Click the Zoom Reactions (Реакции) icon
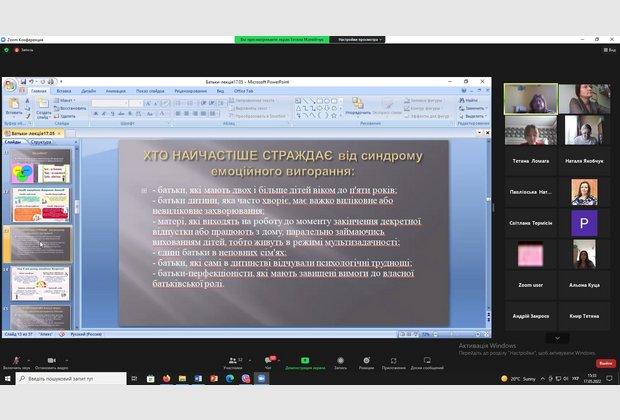 [x=367, y=360]
